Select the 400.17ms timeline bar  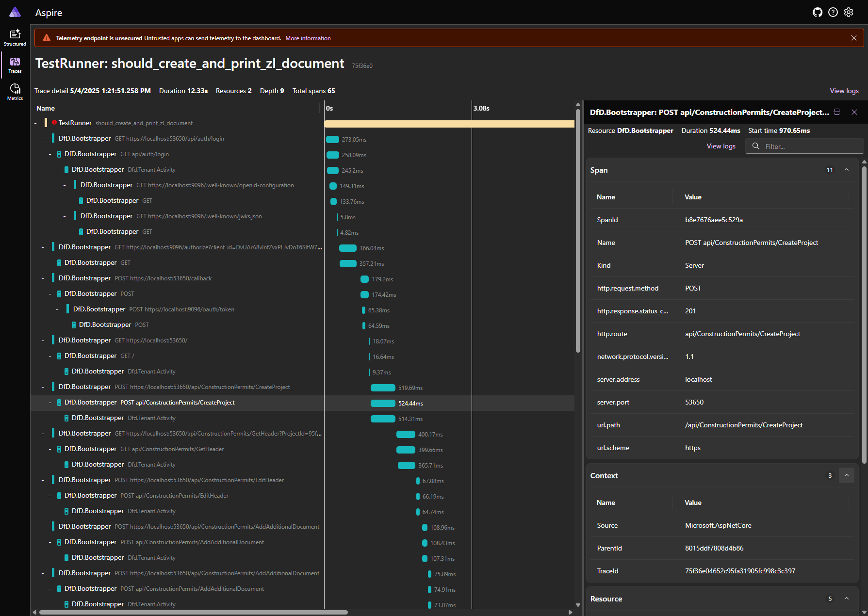(x=406, y=434)
